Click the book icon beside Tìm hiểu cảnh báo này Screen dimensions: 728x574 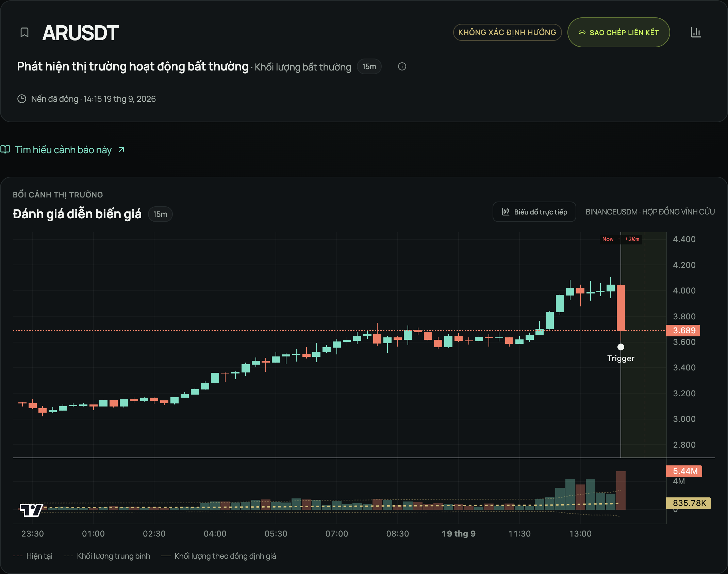click(x=5, y=149)
